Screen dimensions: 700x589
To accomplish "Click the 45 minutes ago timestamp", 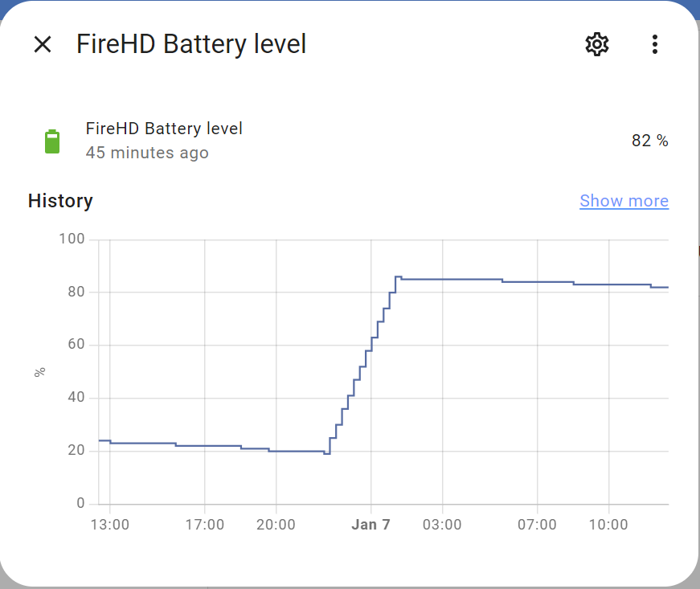I will [147, 153].
